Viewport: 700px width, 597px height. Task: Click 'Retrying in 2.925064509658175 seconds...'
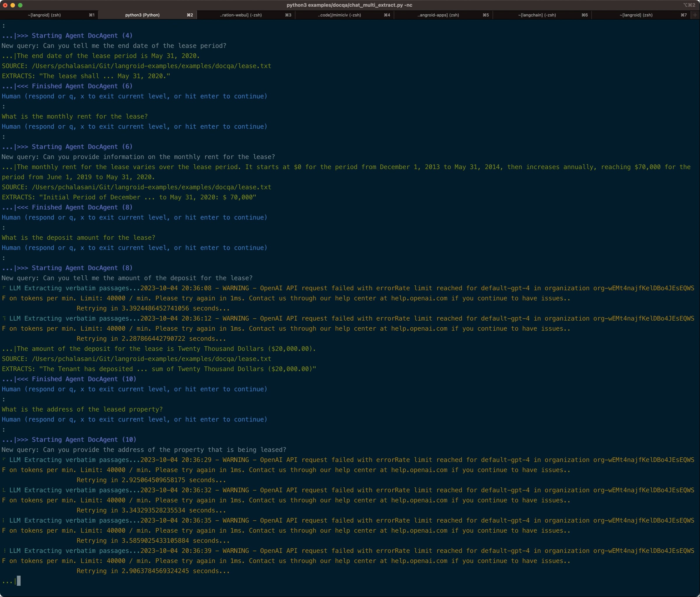click(x=151, y=480)
